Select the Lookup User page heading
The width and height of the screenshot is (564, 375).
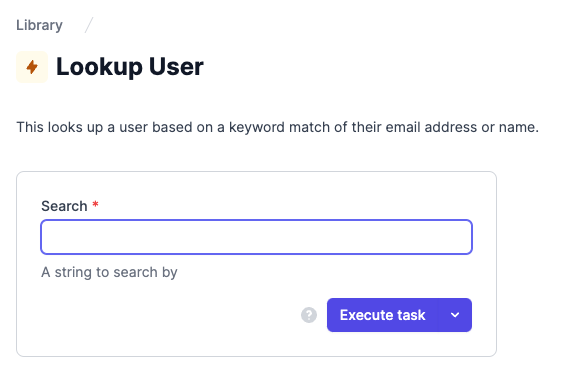pos(130,67)
